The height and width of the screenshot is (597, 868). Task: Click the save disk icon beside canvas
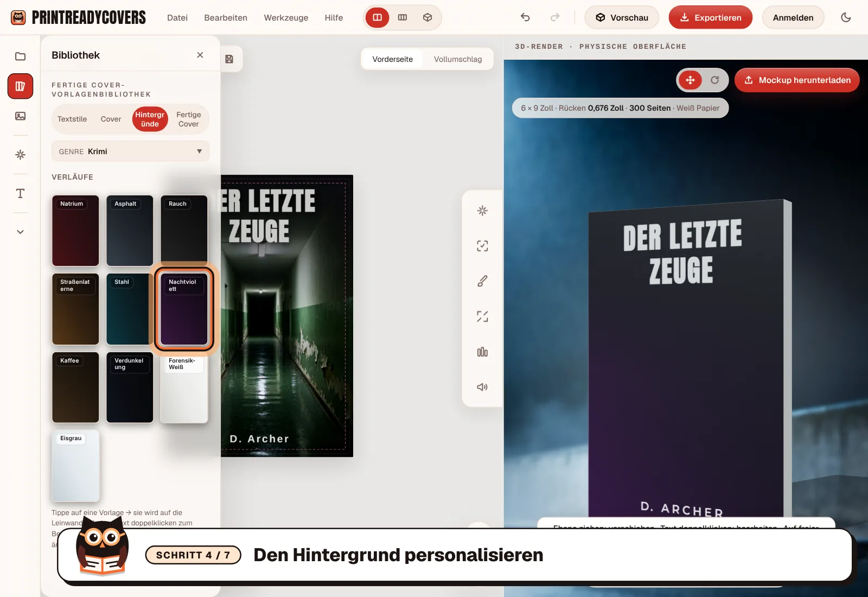tap(229, 59)
